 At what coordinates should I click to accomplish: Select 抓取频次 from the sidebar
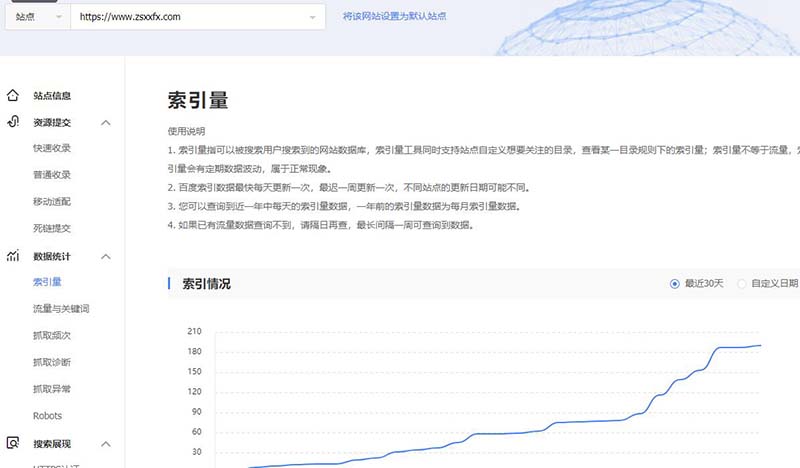point(52,336)
